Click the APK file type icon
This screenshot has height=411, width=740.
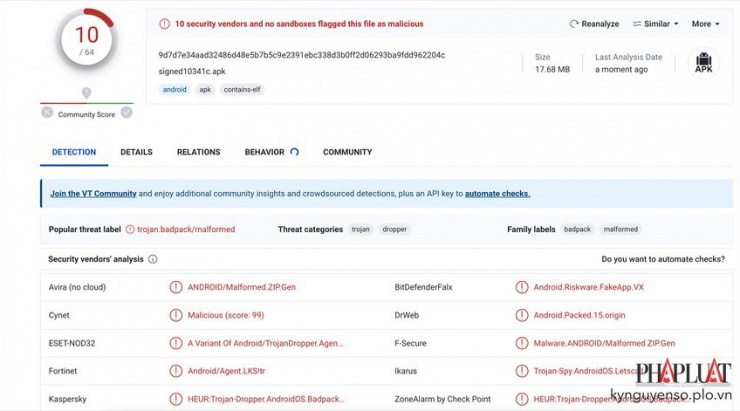[703, 62]
